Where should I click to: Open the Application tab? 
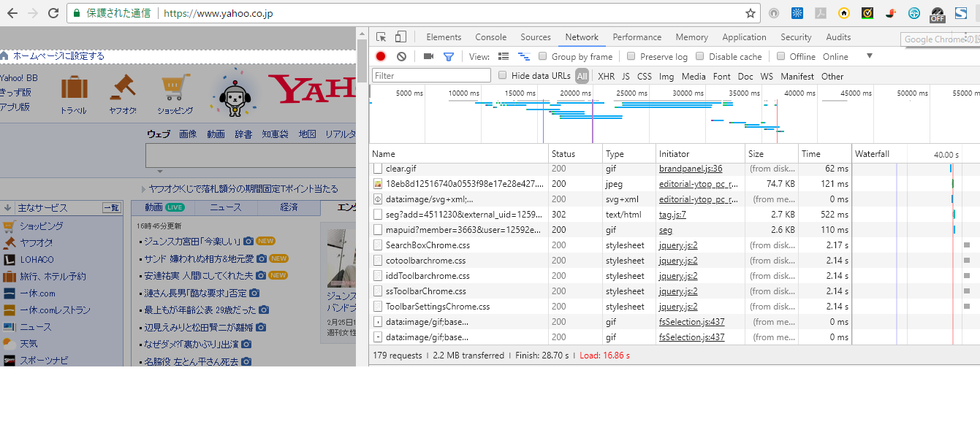744,37
